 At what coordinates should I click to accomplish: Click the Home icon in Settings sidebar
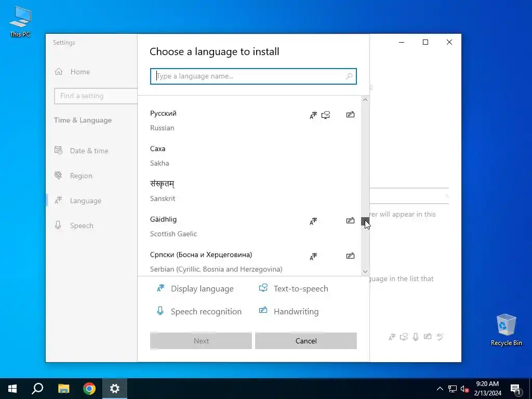59,72
